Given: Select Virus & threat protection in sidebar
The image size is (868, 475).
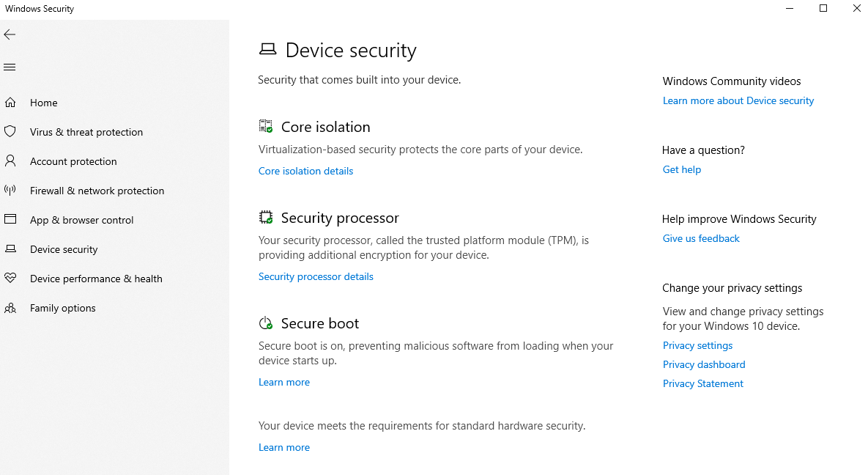Looking at the screenshot, I should [86, 131].
